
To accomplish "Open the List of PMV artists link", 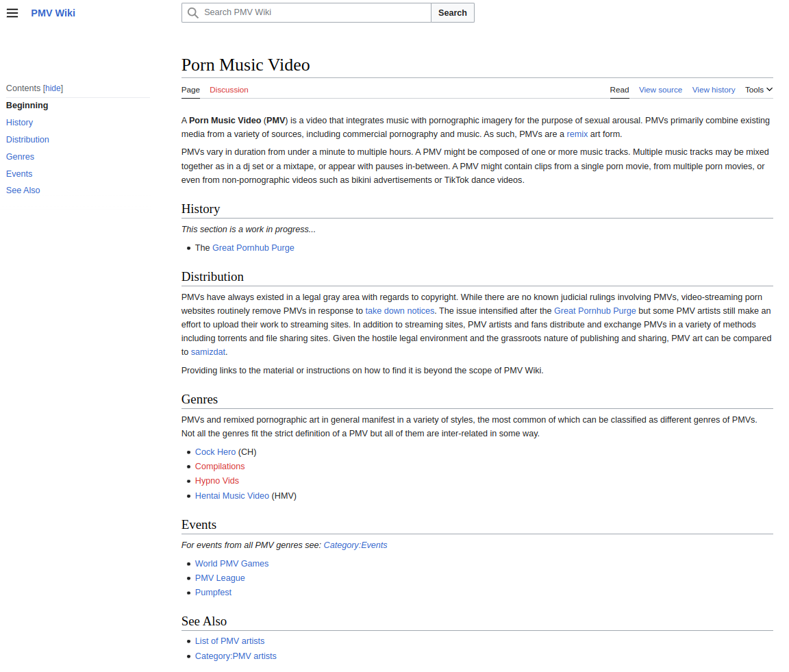I will point(230,641).
